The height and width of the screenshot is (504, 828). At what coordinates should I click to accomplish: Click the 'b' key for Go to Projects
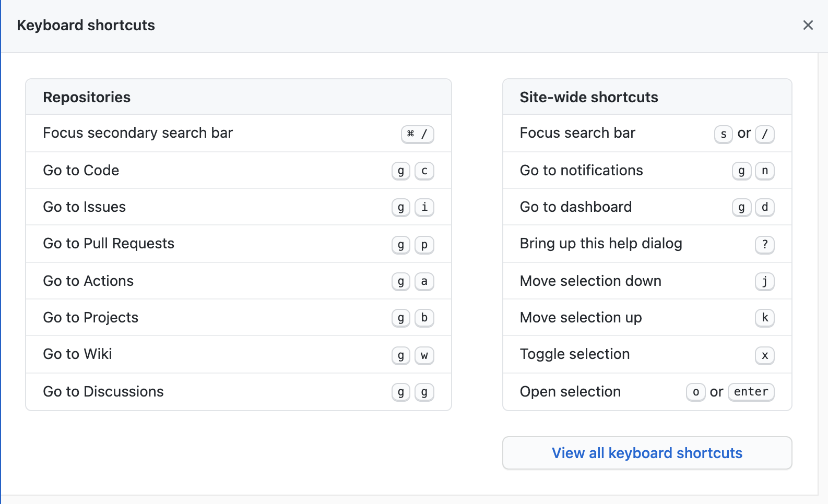(424, 318)
